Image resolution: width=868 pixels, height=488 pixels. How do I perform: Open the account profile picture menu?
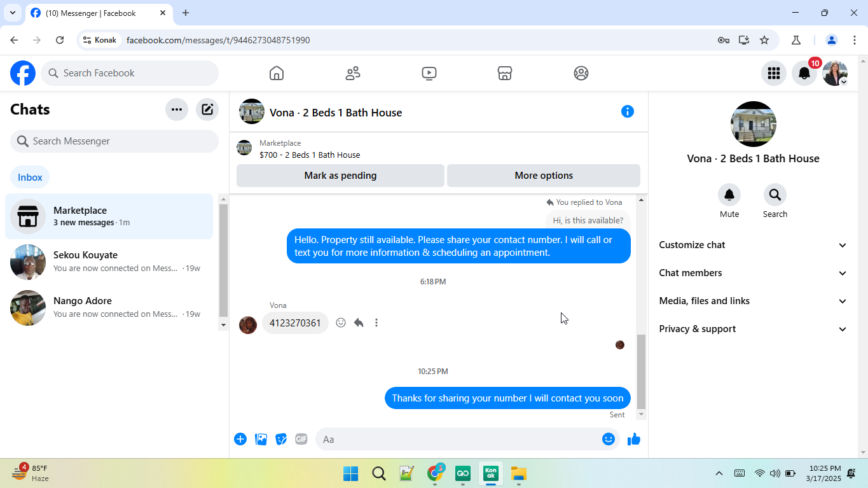pyautogui.click(x=835, y=73)
